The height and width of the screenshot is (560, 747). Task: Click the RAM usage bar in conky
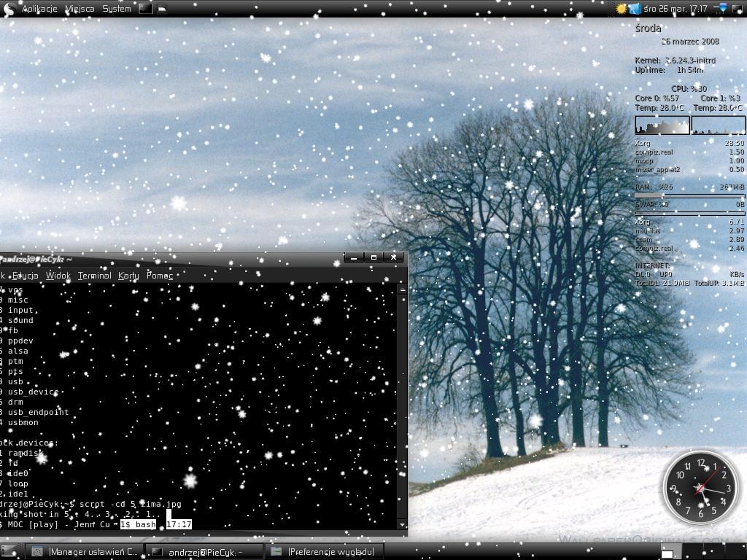[x=689, y=195]
